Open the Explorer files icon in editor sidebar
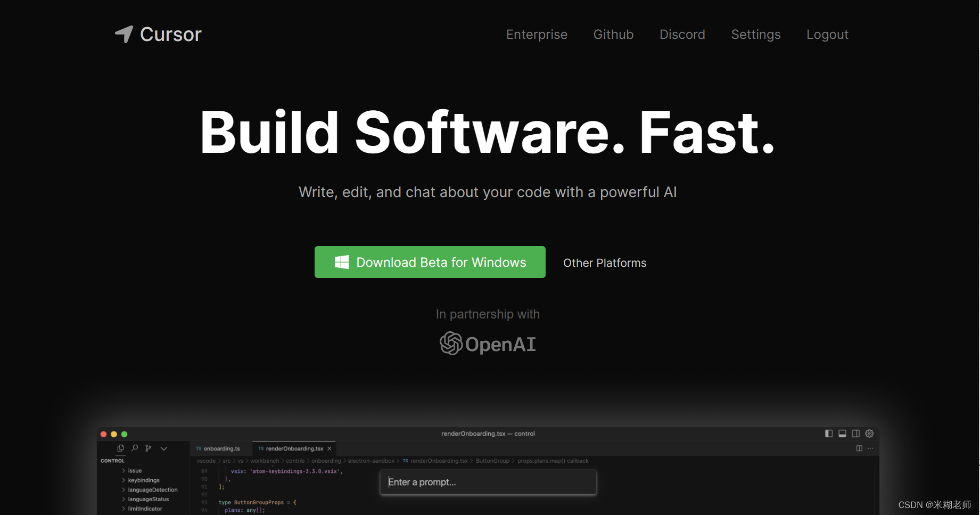Screen dimensions: 980x515 coord(120,448)
